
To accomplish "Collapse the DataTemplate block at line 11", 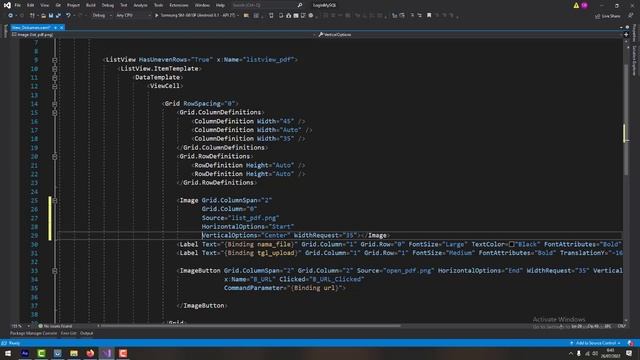I will pyautogui.click(x=55, y=78).
